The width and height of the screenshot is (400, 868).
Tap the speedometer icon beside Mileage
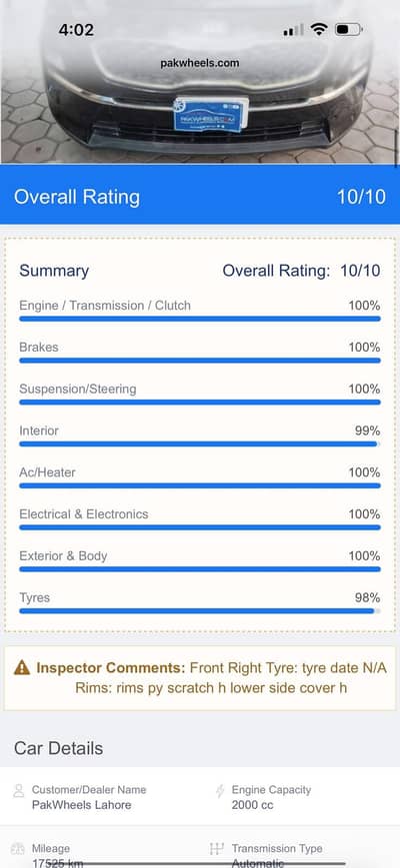[x=18, y=849]
